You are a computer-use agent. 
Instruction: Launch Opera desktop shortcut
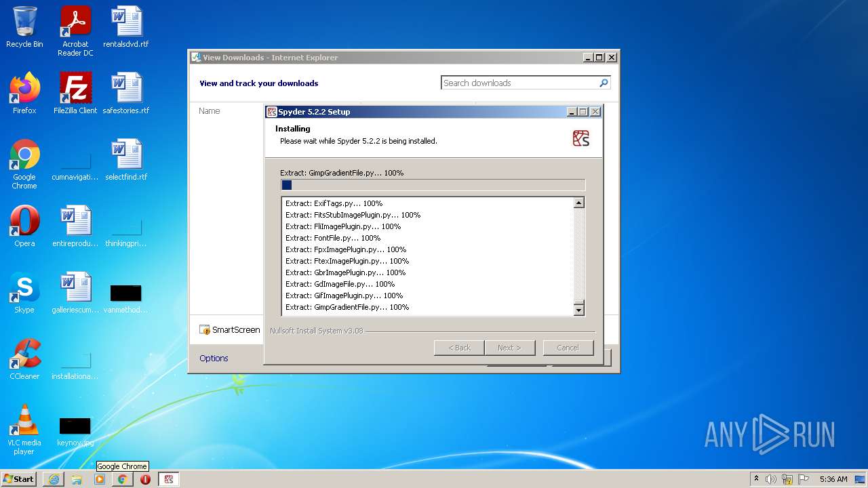(24, 226)
